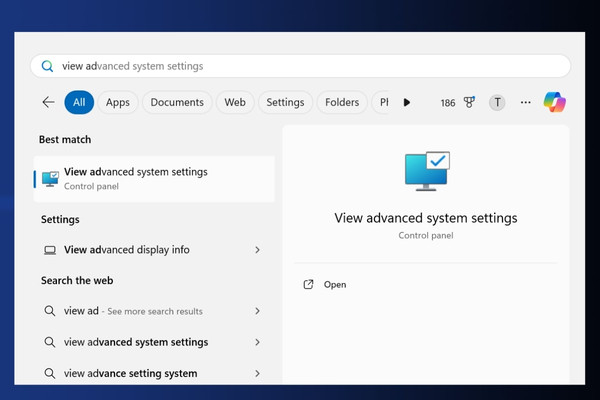Switch to the Apps filter tab

pos(118,102)
